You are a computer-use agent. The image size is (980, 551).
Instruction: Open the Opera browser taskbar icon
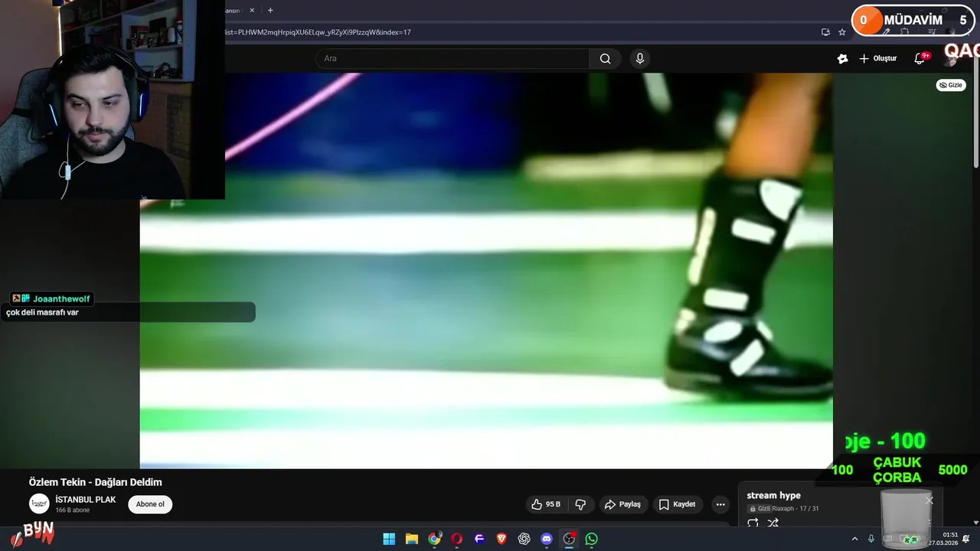pos(457,539)
